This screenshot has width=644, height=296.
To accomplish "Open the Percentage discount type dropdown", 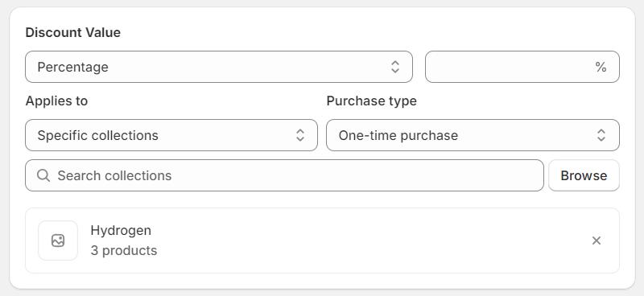I will [218, 67].
